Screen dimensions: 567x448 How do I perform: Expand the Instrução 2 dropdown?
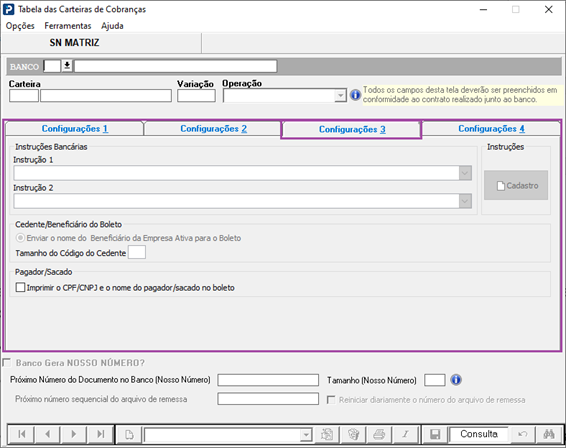click(465, 201)
